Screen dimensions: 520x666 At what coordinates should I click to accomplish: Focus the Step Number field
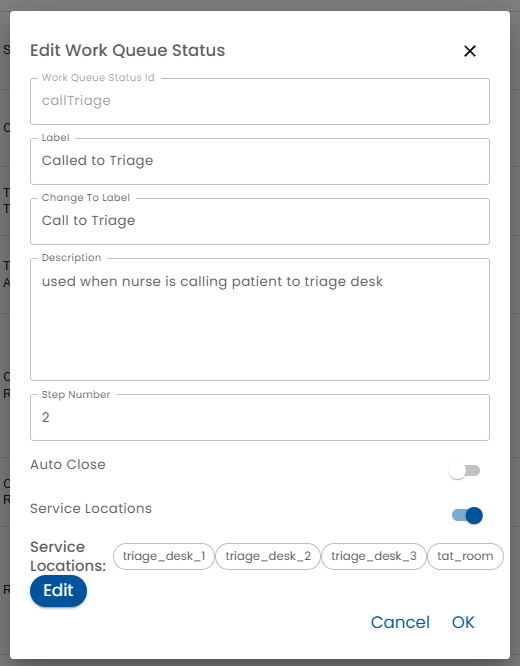coord(260,417)
